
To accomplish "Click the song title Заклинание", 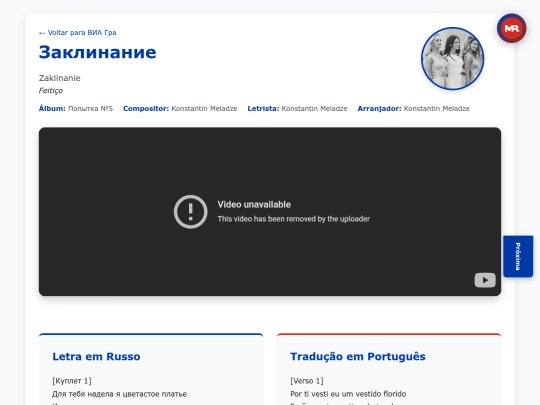I will (x=97, y=52).
